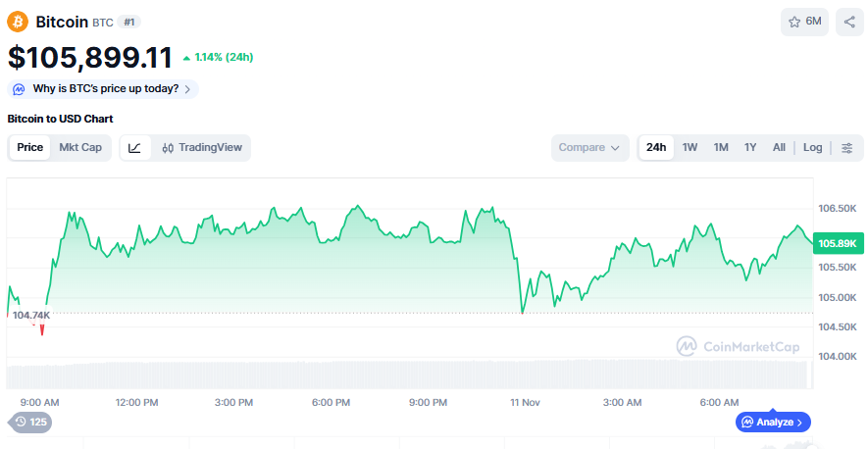Open the TradingView candlestick chart
The height and width of the screenshot is (449, 868).
click(x=202, y=148)
